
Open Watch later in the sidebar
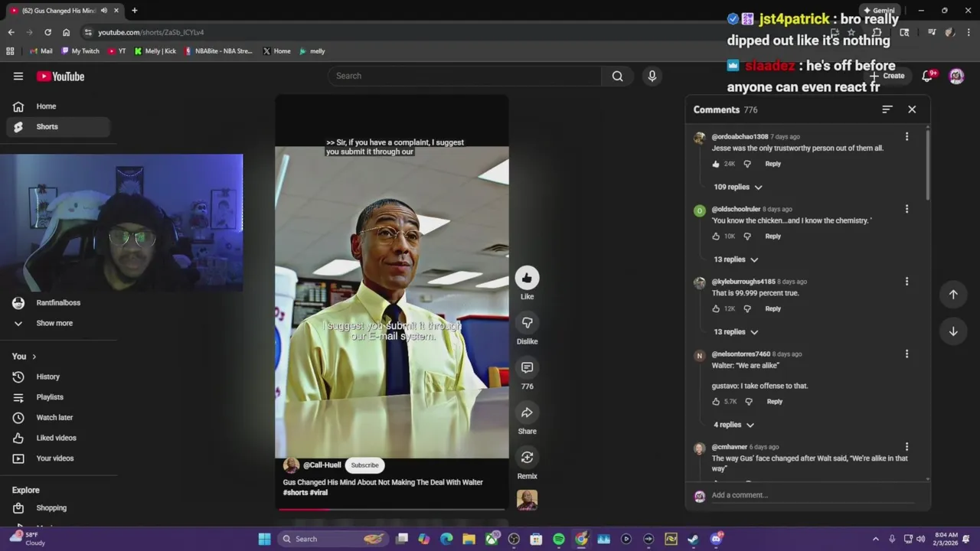55,417
